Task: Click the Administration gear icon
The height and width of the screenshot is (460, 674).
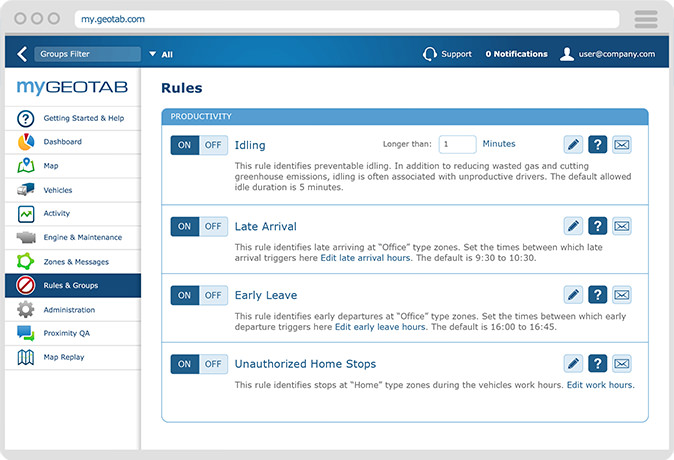Action: (25, 310)
